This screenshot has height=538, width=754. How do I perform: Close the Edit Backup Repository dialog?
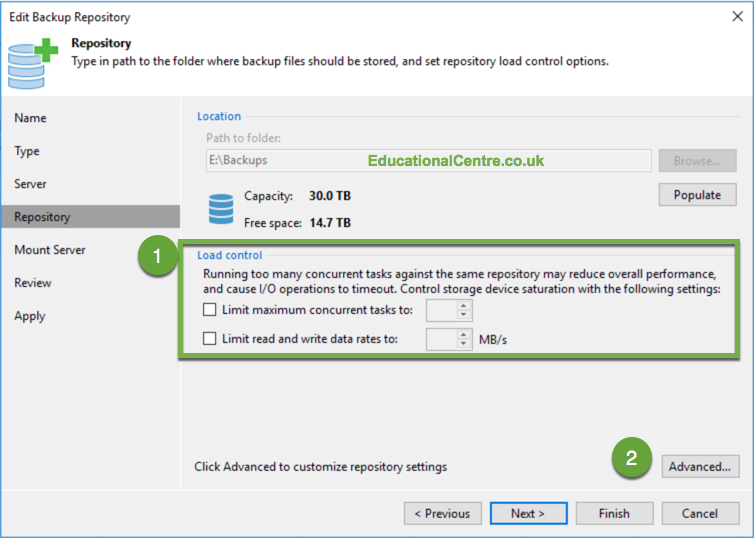tap(737, 17)
